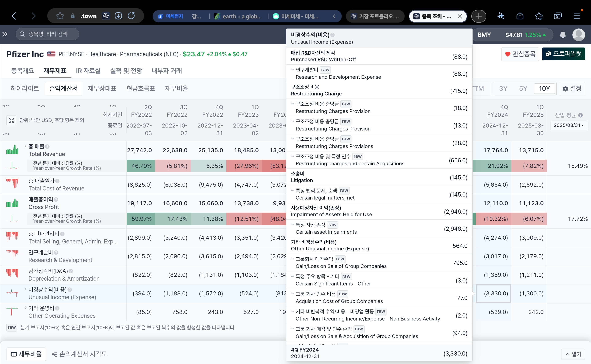
Task: Expand the 비경상수익(비용) row
Action: click(26, 289)
